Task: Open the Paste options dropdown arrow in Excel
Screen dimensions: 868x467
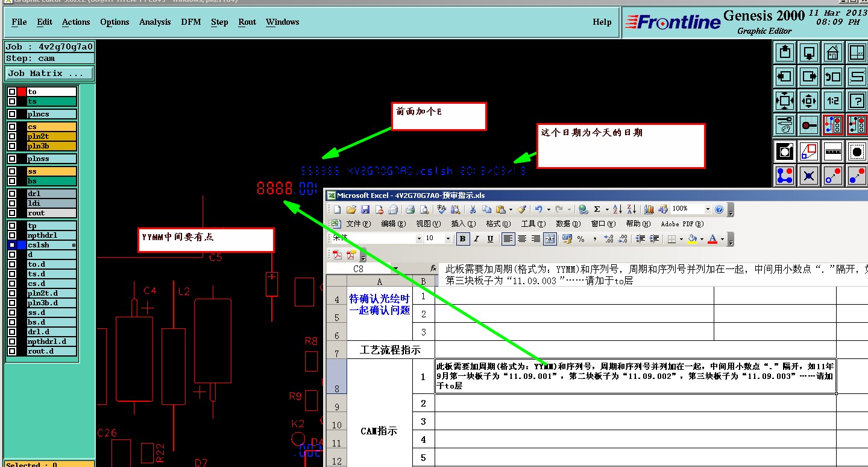Action: [511, 209]
